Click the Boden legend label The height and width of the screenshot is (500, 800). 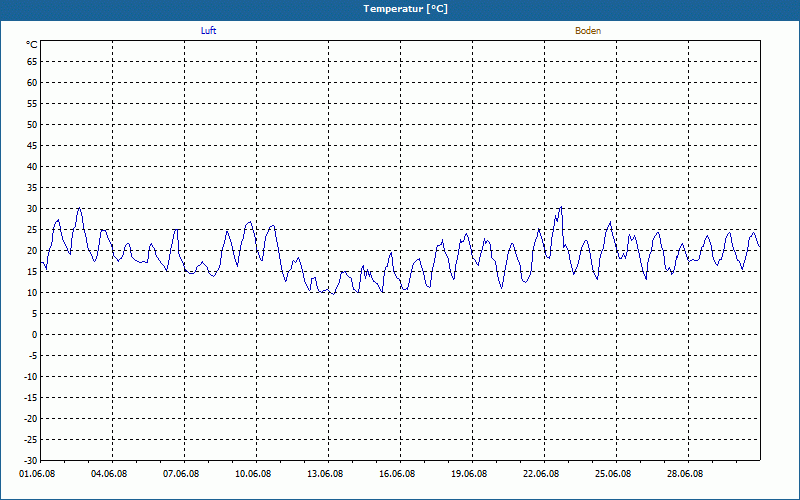pyautogui.click(x=588, y=31)
